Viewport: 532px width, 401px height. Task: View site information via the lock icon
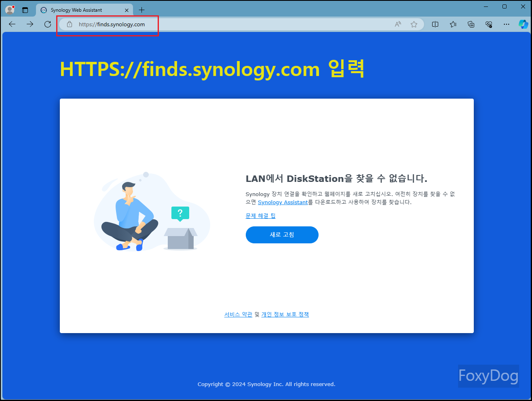pyautogui.click(x=70, y=24)
